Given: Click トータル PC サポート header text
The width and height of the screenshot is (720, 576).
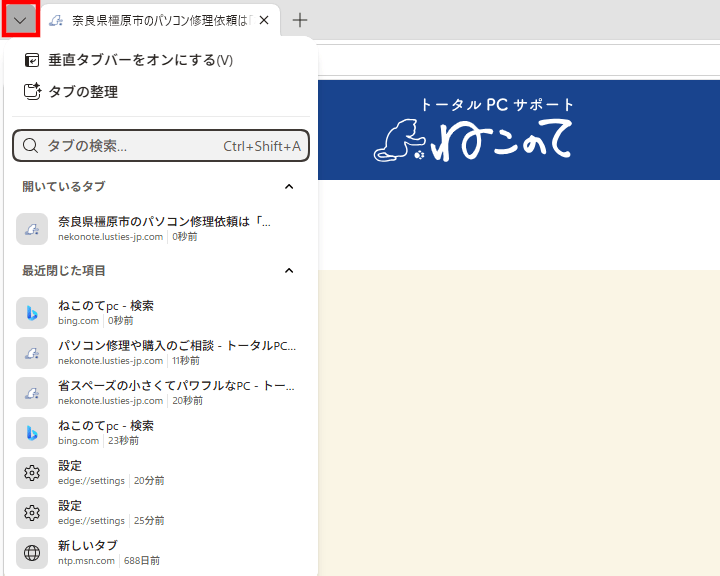Looking at the screenshot, I should pyautogui.click(x=497, y=105).
